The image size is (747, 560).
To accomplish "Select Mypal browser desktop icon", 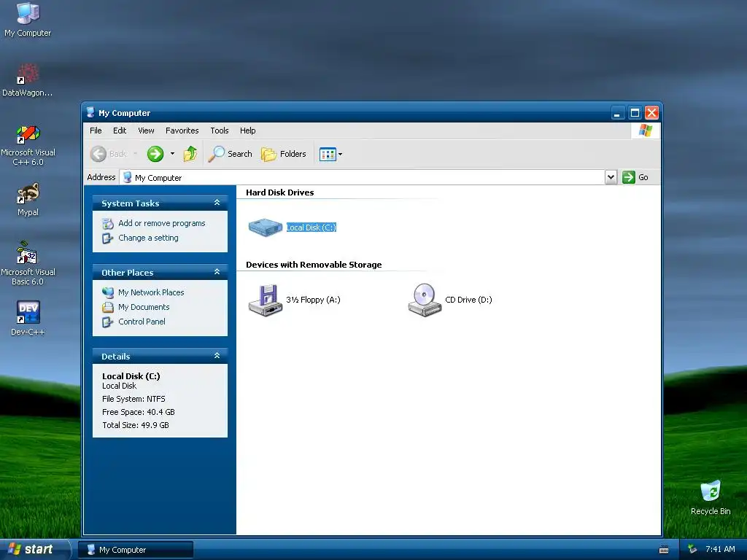I will click(x=28, y=200).
